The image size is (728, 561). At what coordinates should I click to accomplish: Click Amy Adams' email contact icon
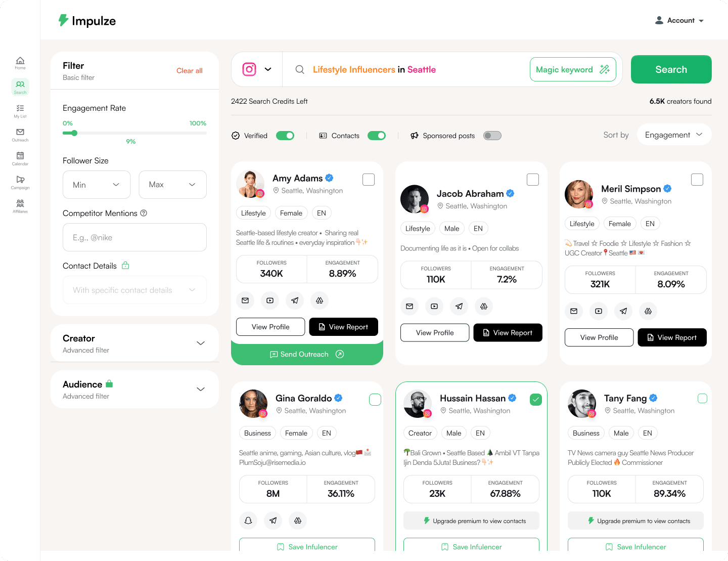coord(245,300)
